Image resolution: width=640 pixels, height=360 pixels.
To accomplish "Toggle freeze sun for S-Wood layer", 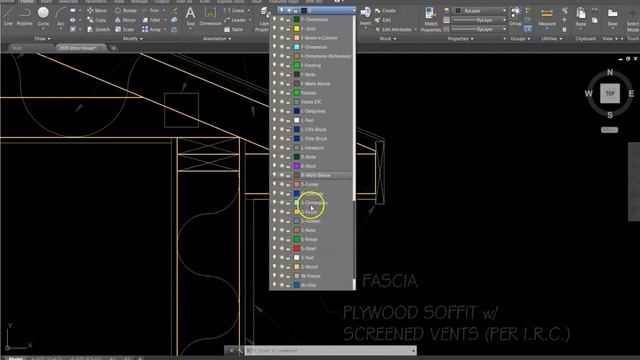I will tap(282, 267).
